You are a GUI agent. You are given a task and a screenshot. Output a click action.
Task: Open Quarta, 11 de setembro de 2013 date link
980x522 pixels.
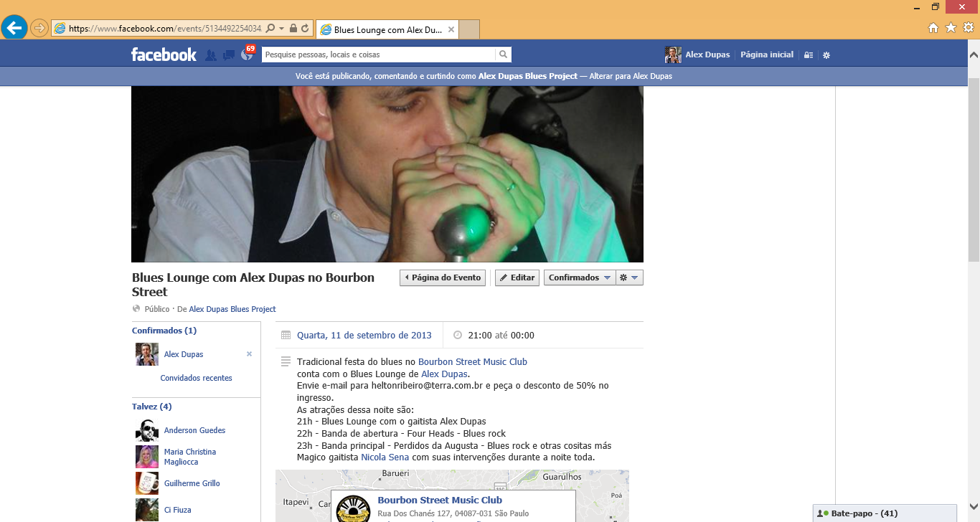coord(364,335)
